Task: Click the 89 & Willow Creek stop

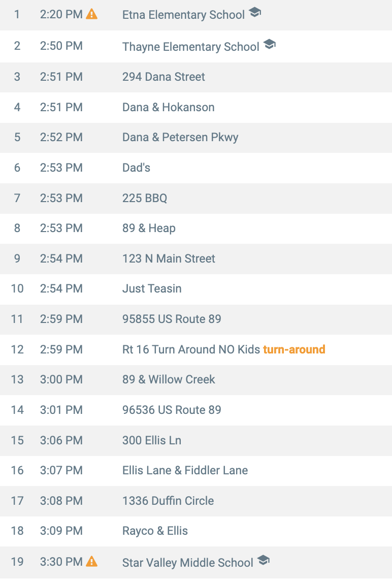Action: (x=169, y=379)
